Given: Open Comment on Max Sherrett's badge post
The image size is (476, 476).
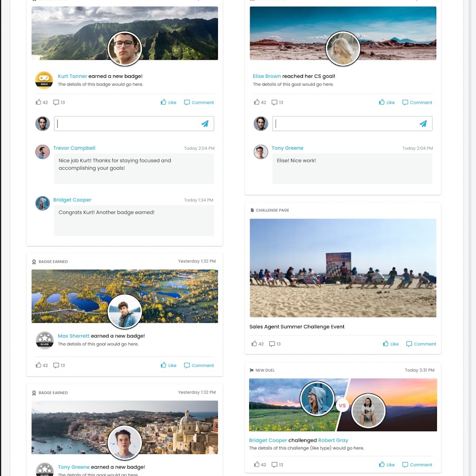Looking at the screenshot, I should click(x=199, y=365).
